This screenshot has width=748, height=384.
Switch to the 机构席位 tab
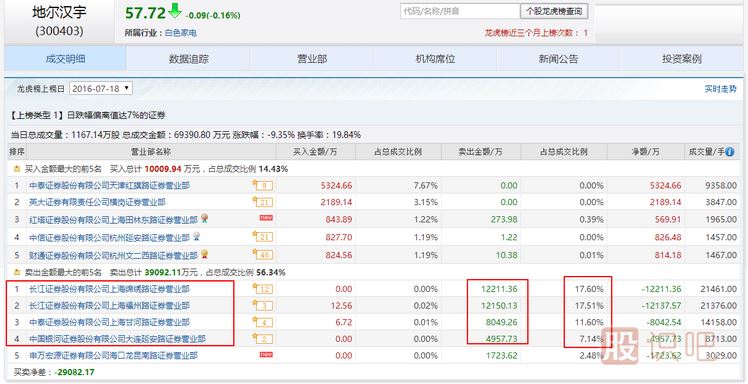coord(435,59)
